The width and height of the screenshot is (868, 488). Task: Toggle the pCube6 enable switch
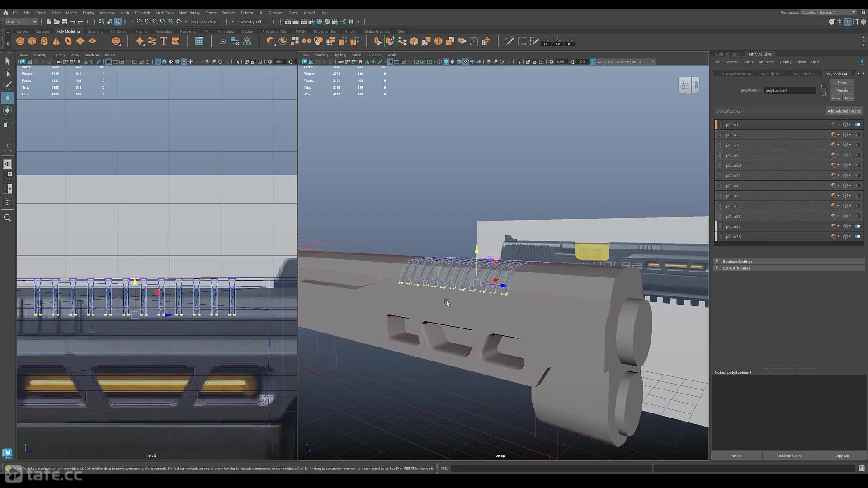858,155
